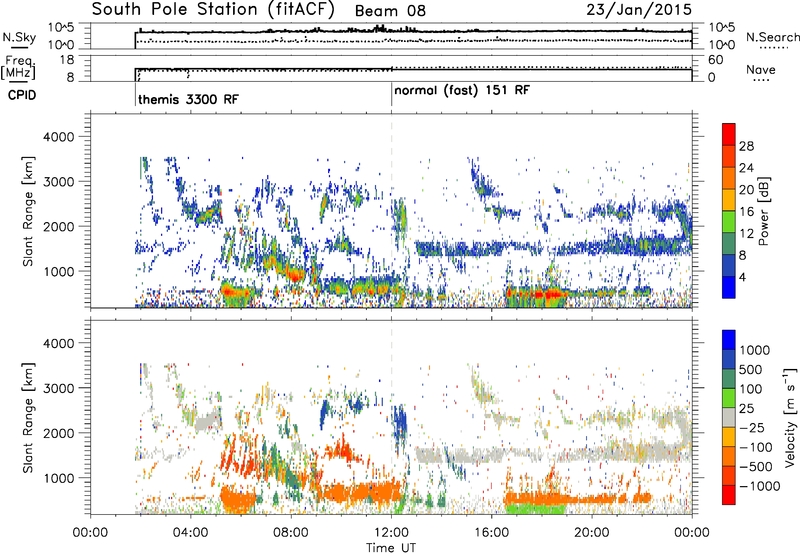Viewport: 800px width, 554px height.
Task: Click the dashed 12:00 mode-change line in Power panel
Action: click(391, 210)
